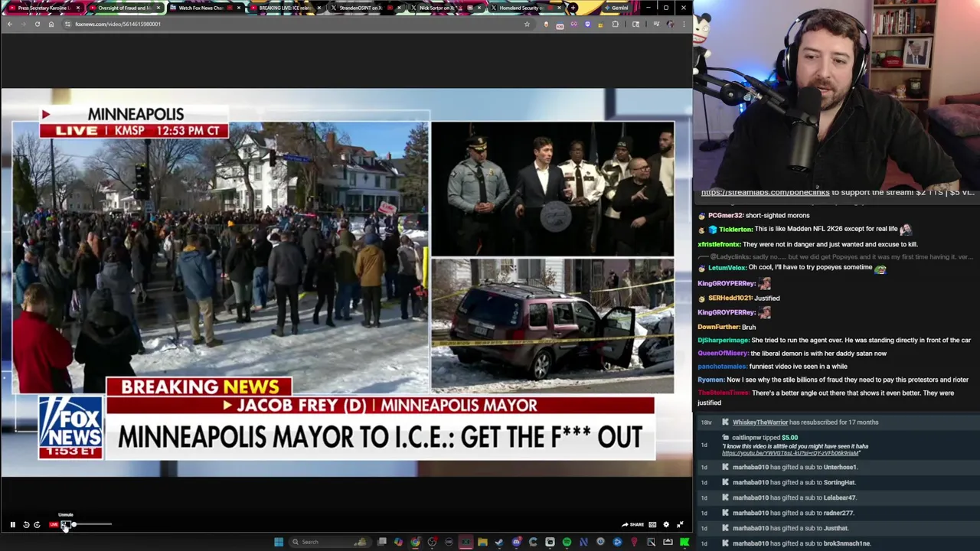The image size is (980, 551).
Task: Rewind the video ten seconds
Action: click(x=25, y=524)
